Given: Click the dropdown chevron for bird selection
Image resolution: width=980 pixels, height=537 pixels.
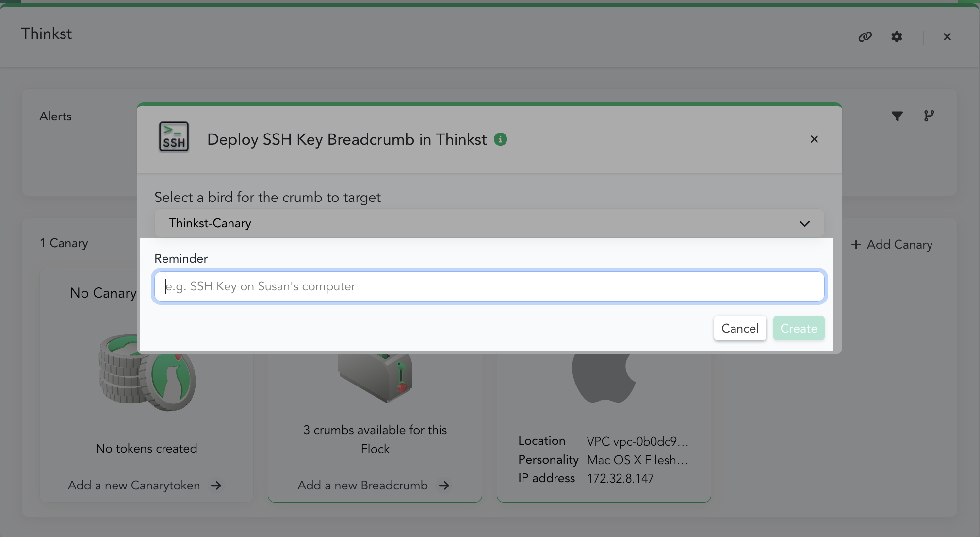Looking at the screenshot, I should [804, 224].
